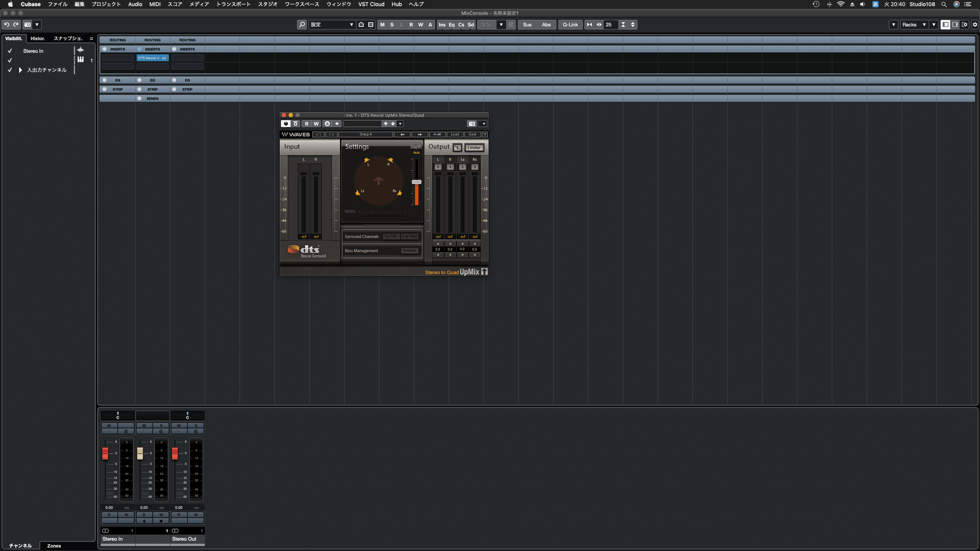Adjust the Depth slider in Settings
The height and width of the screenshot is (551, 980).
point(416,182)
